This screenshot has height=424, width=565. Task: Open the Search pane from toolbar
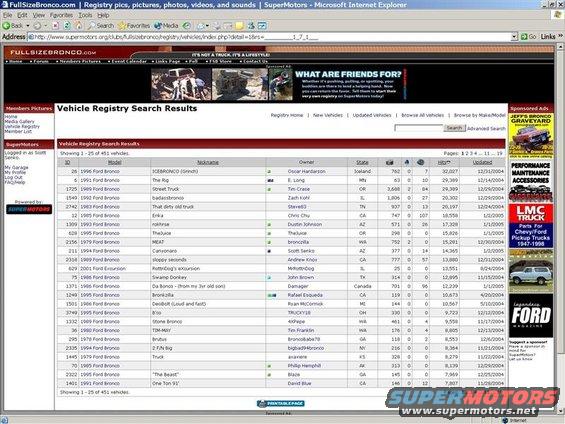[x=101, y=26]
